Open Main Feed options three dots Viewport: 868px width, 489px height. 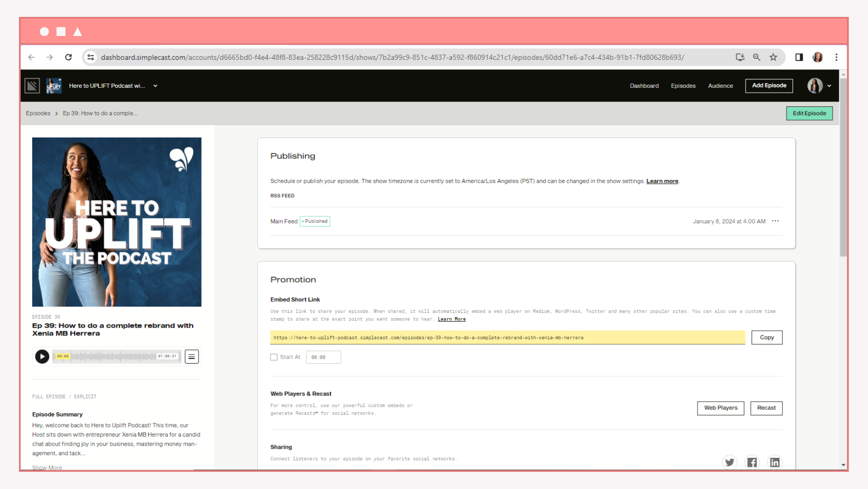click(775, 221)
